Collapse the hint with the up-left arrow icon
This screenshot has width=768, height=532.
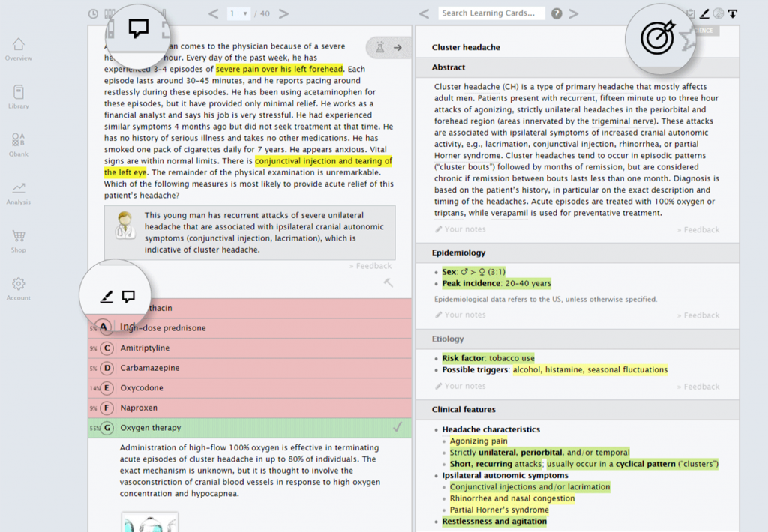[388, 282]
